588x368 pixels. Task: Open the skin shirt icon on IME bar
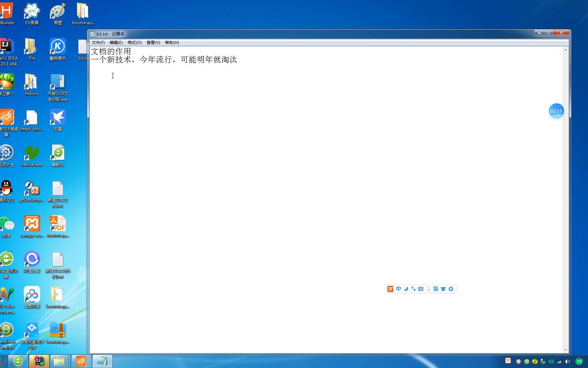[x=443, y=289]
